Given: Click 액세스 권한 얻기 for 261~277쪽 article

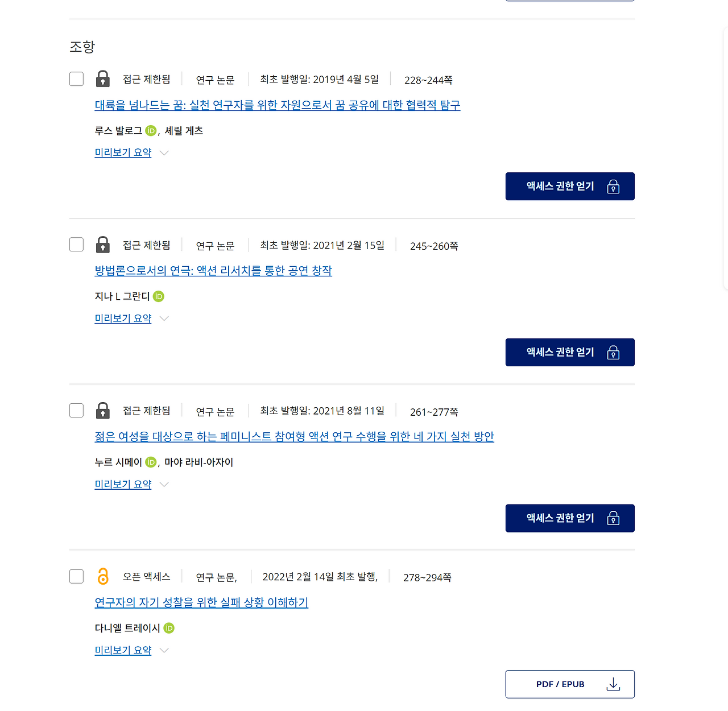Looking at the screenshot, I should [570, 518].
